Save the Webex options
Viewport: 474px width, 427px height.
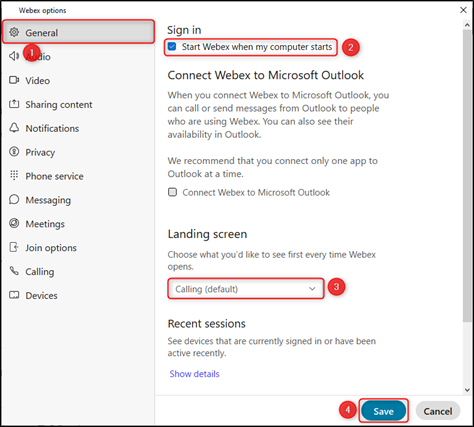[x=383, y=411]
